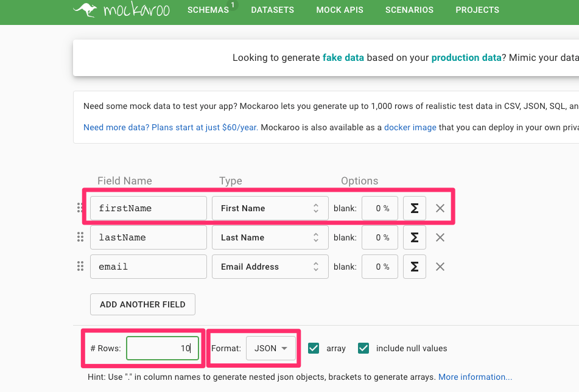Grab the lastName row drag handle
Screen dimensions: 579x392
click(x=80, y=237)
